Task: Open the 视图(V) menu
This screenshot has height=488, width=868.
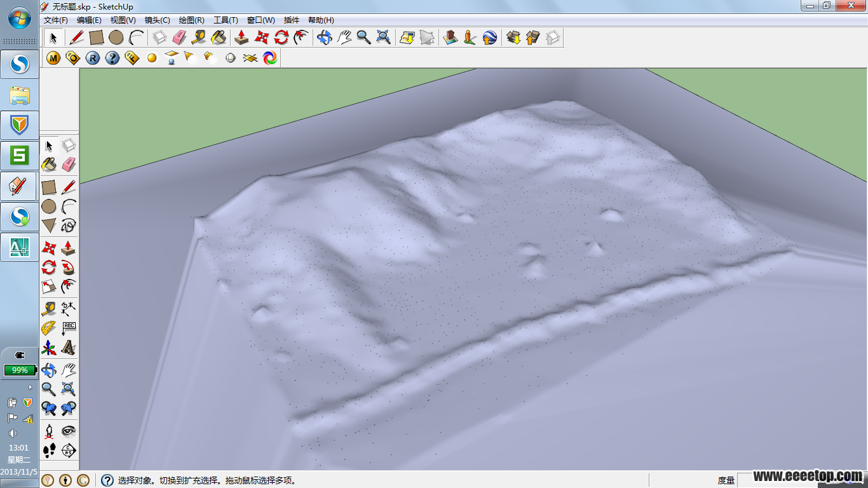Action: (x=123, y=20)
